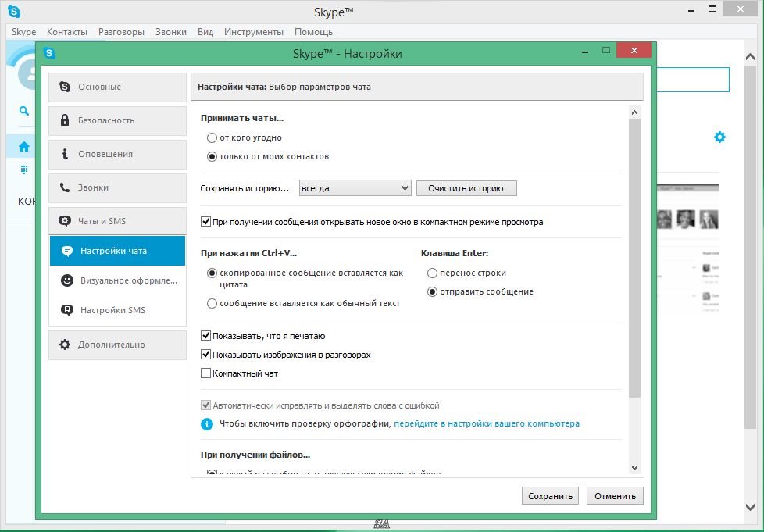Image resolution: width=764 pixels, height=532 pixels.
Task: Close the Skype settings dialog
Action: pos(634,50)
